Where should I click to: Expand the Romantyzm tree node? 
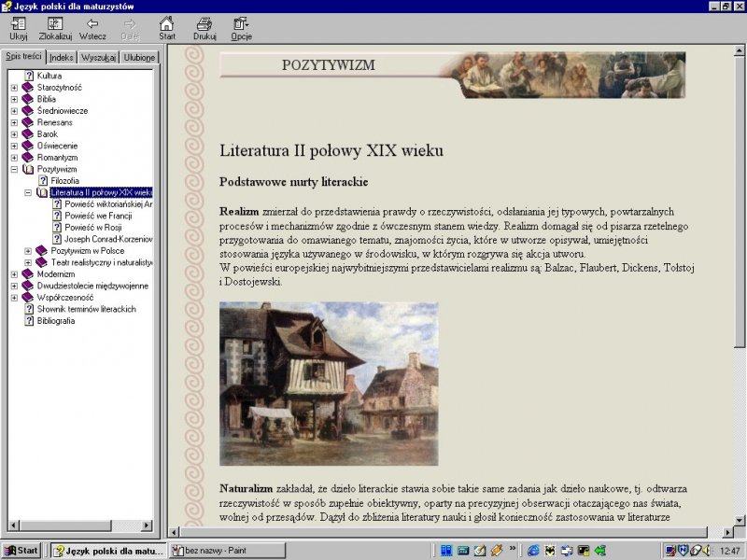click(x=14, y=158)
